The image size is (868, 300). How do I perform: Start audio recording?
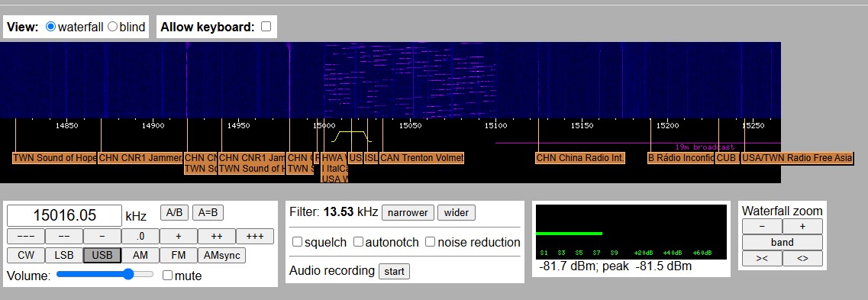coord(394,272)
